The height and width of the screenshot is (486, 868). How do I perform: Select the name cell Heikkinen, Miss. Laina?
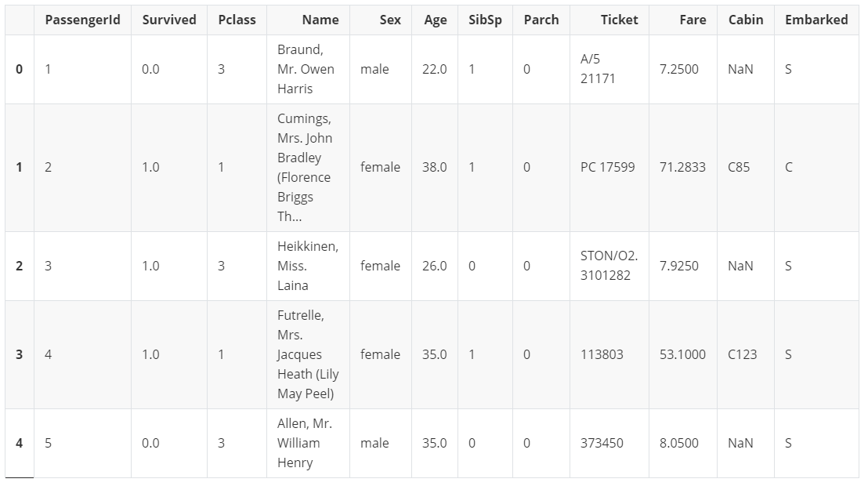click(x=308, y=266)
